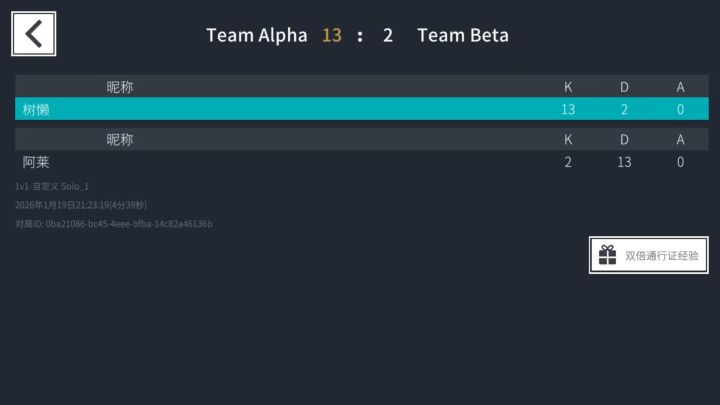Select the 阿莱 player row
The height and width of the screenshot is (405, 720).
(x=361, y=161)
